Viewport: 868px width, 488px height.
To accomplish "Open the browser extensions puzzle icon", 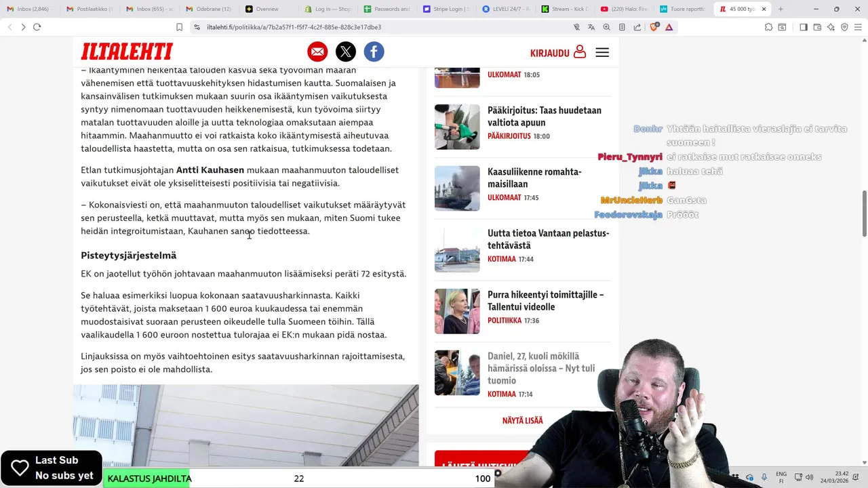I will [768, 27].
